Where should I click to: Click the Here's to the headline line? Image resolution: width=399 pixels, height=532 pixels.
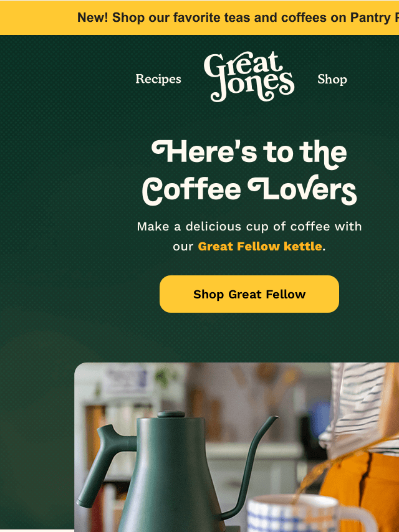click(249, 153)
